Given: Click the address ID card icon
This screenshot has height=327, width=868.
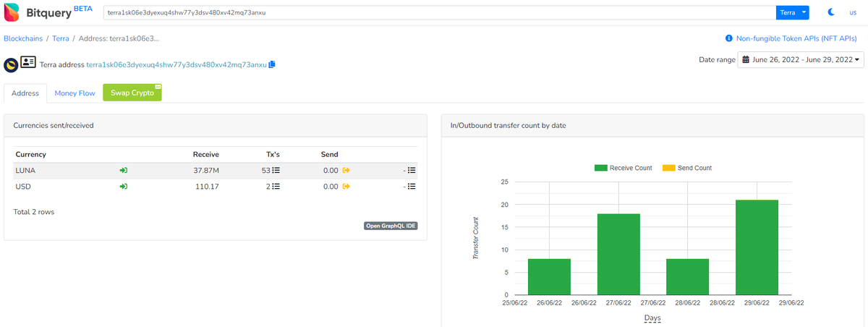Looking at the screenshot, I should (x=28, y=62).
